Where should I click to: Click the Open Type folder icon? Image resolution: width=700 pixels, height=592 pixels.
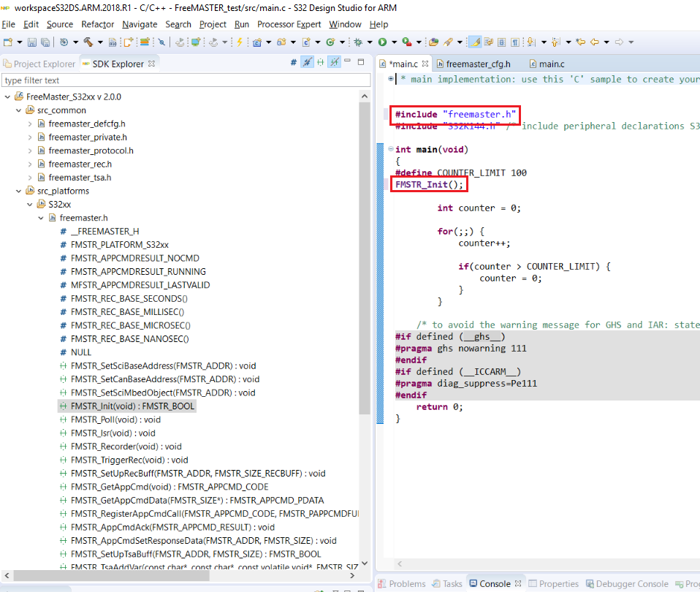tap(433, 42)
